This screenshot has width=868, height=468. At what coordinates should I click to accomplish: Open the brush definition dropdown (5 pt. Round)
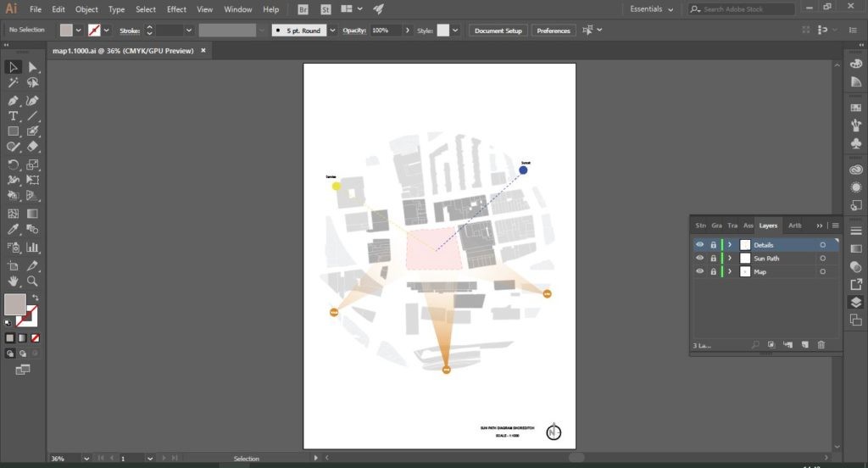pos(332,31)
